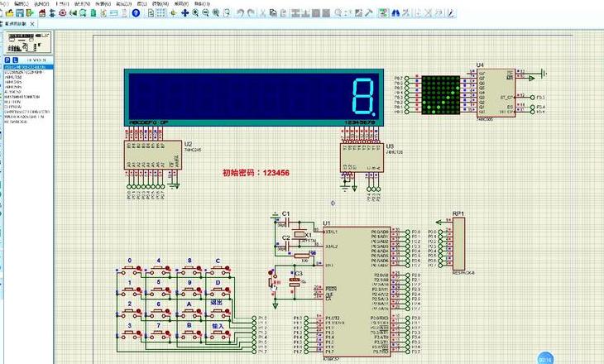Click the Undo arrow icon
Screen dimensions: 604x364
[x=241, y=13]
